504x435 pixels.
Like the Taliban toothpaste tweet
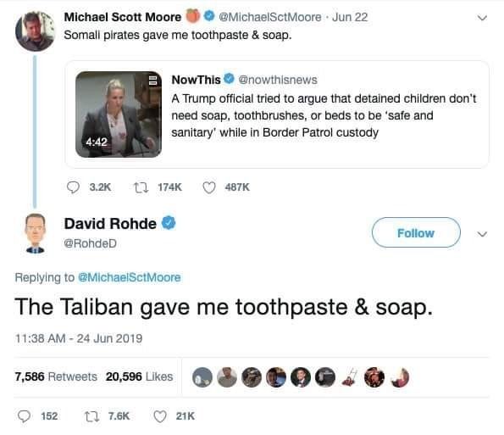[160, 416]
